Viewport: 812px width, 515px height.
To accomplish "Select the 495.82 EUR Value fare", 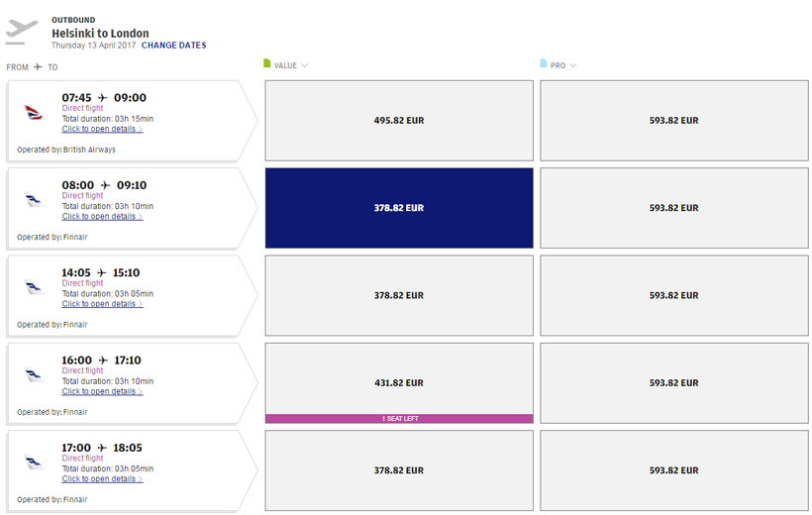I will pyautogui.click(x=399, y=121).
